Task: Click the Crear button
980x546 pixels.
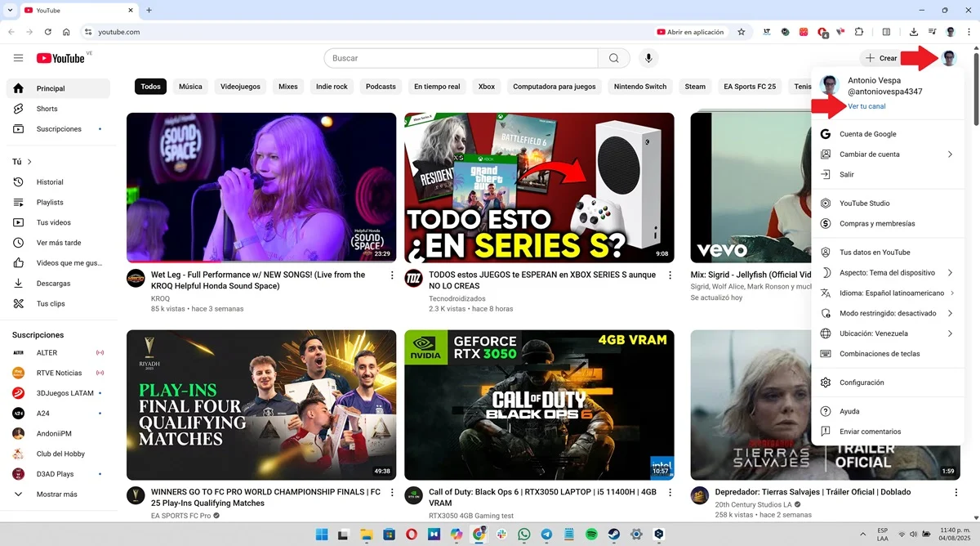Action: tap(880, 58)
